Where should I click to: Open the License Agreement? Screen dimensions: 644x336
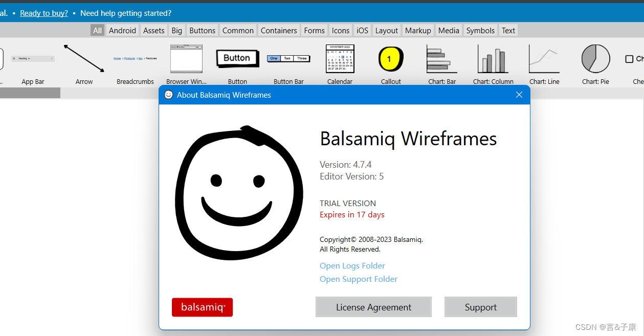click(373, 307)
